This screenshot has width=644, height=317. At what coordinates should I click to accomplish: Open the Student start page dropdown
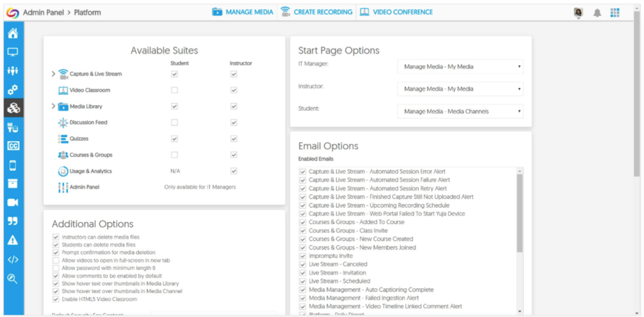[x=460, y=111]
